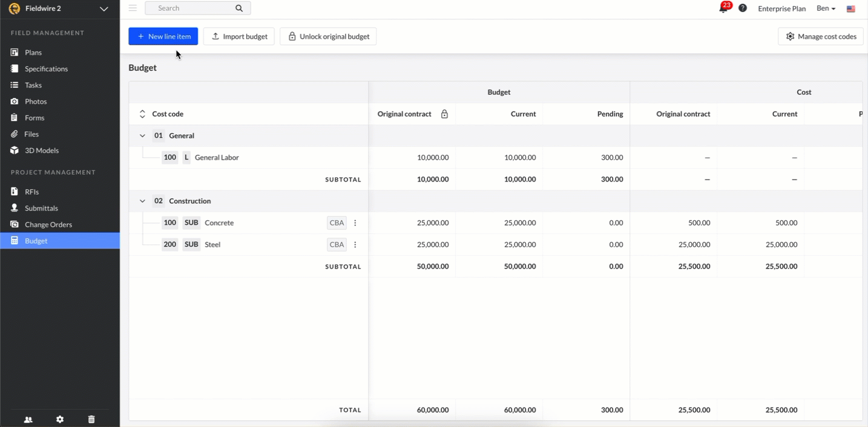Open notifications bell with 23 badge
The image size is (868, 427).
point(723,8)
